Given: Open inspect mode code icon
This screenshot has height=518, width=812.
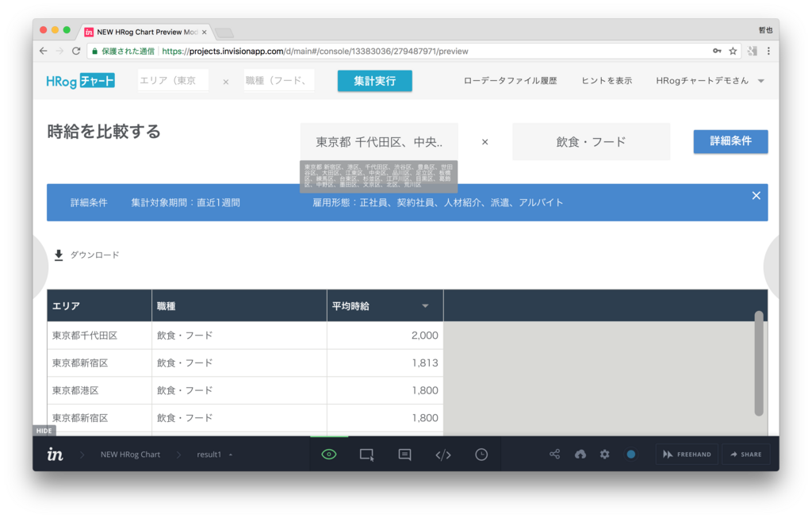Looking at the screenshot, I should click(x=443, y=455).
